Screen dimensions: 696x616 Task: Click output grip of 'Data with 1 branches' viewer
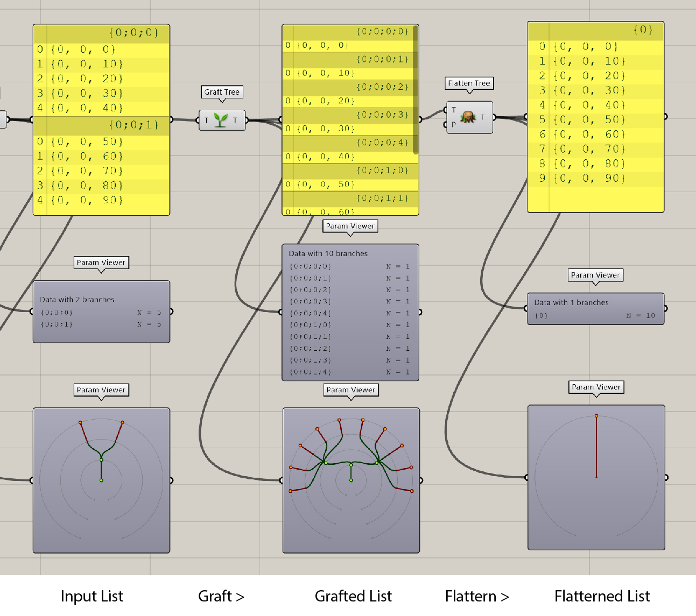click(x=665, y=309)
